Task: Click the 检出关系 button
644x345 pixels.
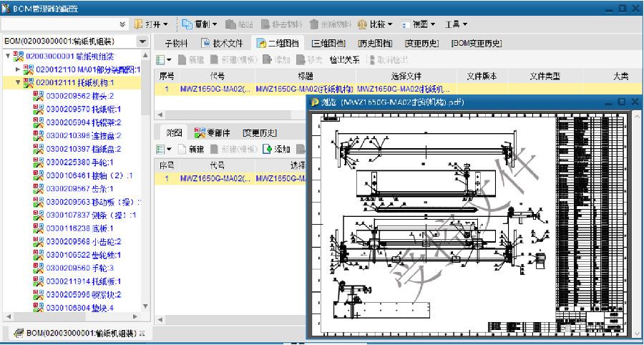Action: [x=344, y=60]
